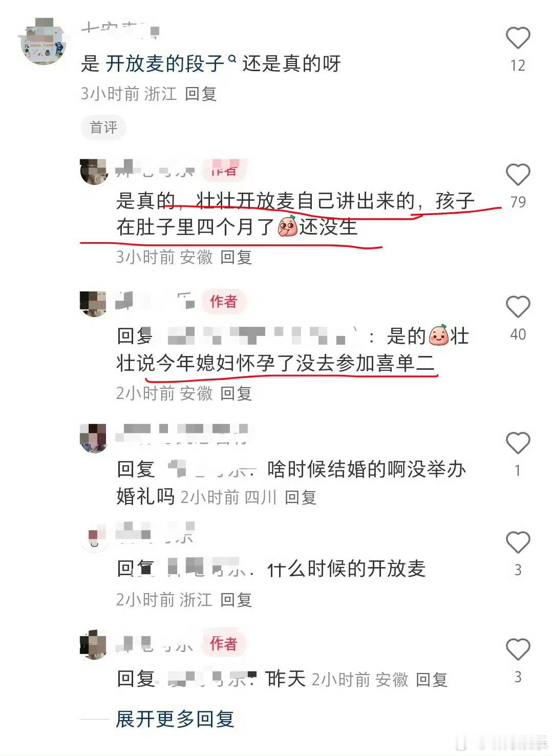Reply to the author's 昨天 comment
The width and height of the screenshot is (553, 756).
(x=432, y=680)
